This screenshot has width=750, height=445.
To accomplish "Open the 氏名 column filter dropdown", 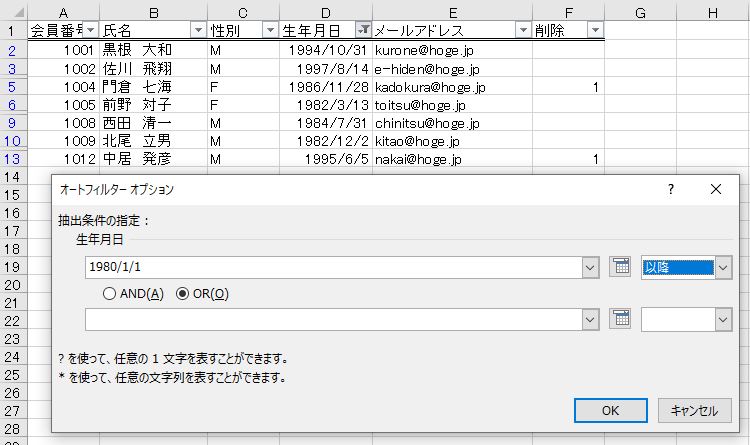I will [199, 30].
